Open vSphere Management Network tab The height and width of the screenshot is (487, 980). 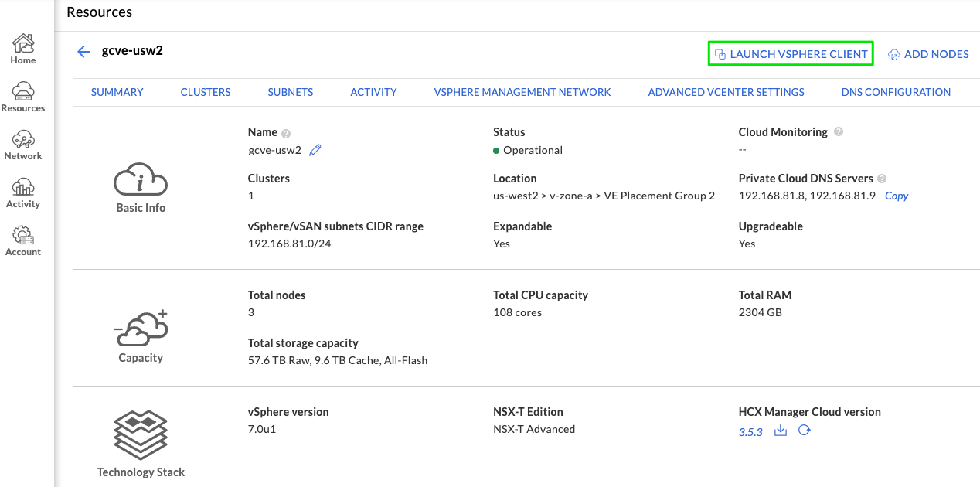tap(522, 92)
